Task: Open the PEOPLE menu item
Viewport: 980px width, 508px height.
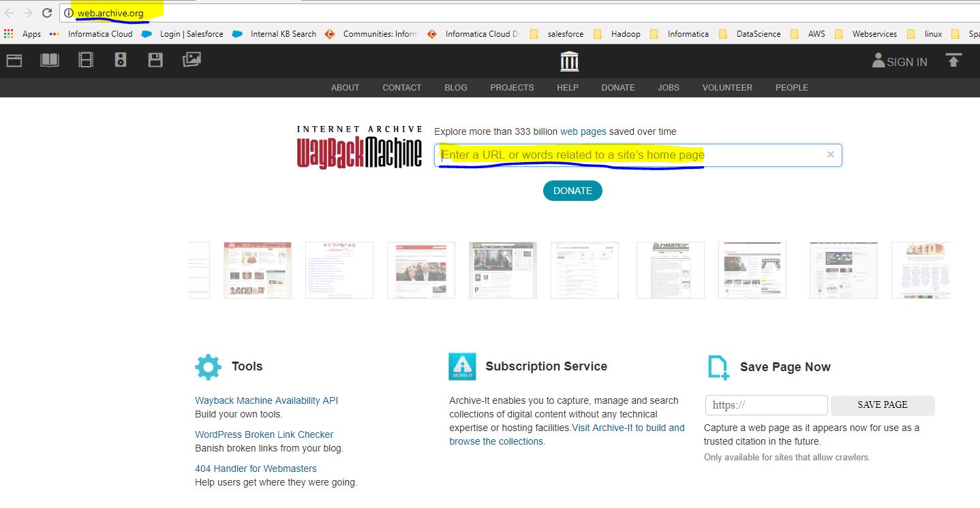Action: click(792, 88)
